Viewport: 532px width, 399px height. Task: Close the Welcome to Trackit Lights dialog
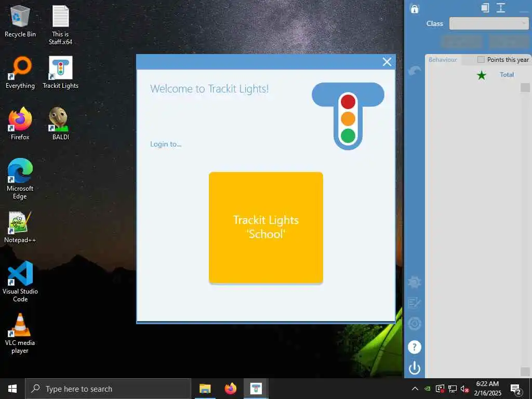coord(387,62)
